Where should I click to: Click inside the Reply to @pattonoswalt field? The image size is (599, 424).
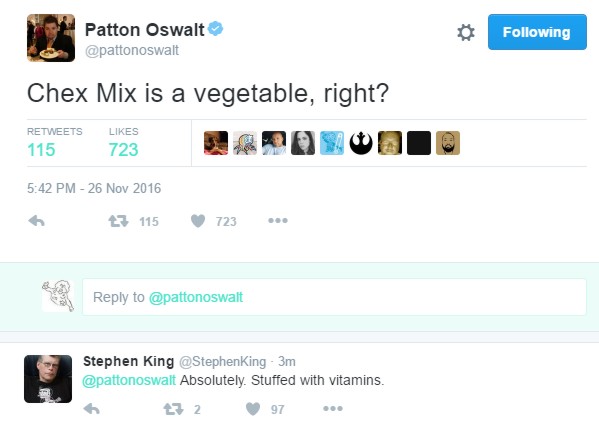(334, 297)
